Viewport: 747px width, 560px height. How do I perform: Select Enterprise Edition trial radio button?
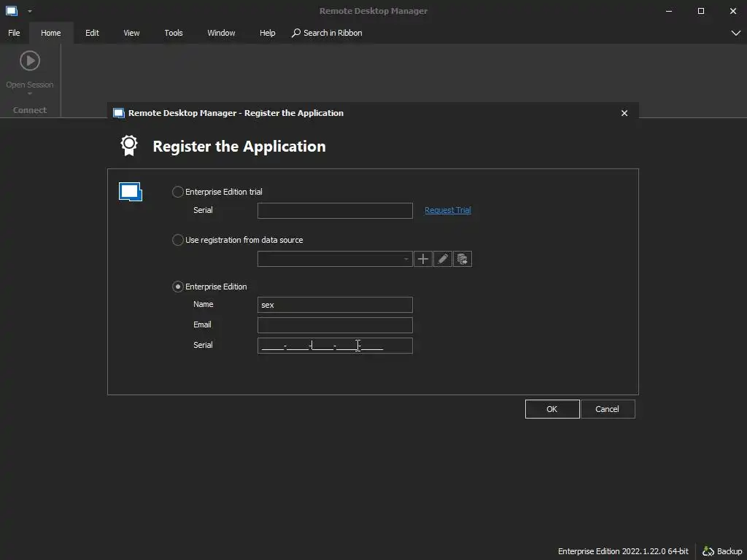coord(178,192)
